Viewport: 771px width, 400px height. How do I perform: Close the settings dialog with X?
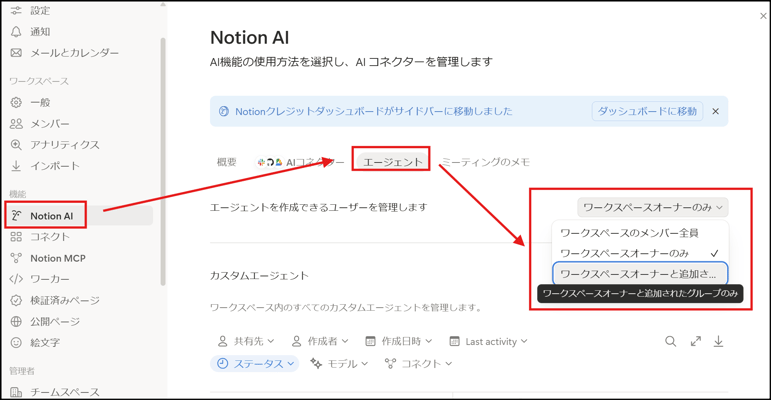(x=763, y=16)
